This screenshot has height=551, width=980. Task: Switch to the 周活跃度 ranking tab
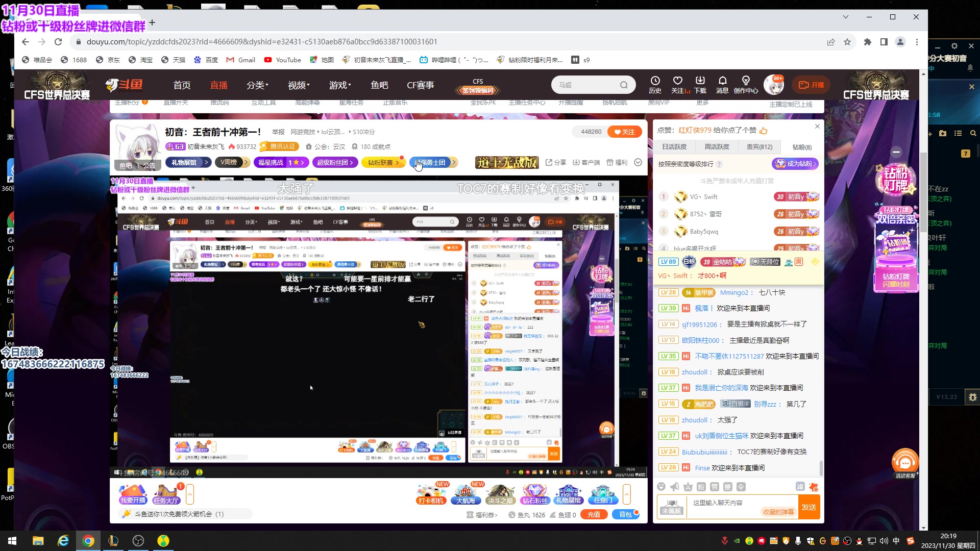[x=717, y=147]
